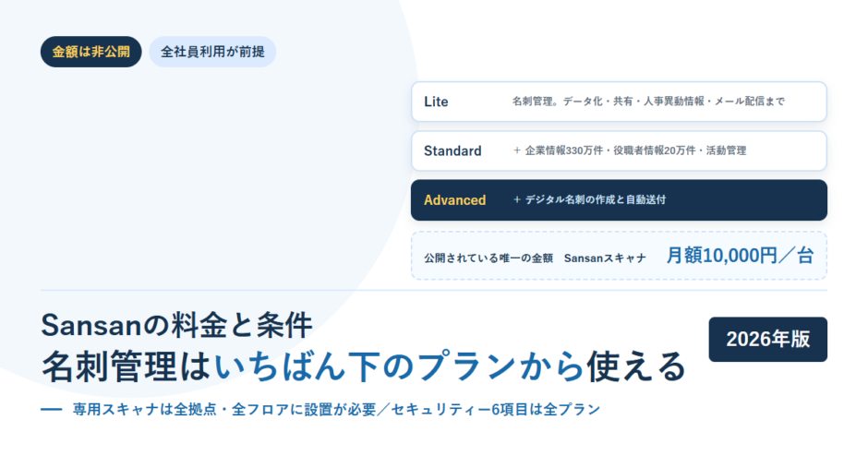Click the price 月額10,000円／台
868x456 pixels.
[740, 256]
